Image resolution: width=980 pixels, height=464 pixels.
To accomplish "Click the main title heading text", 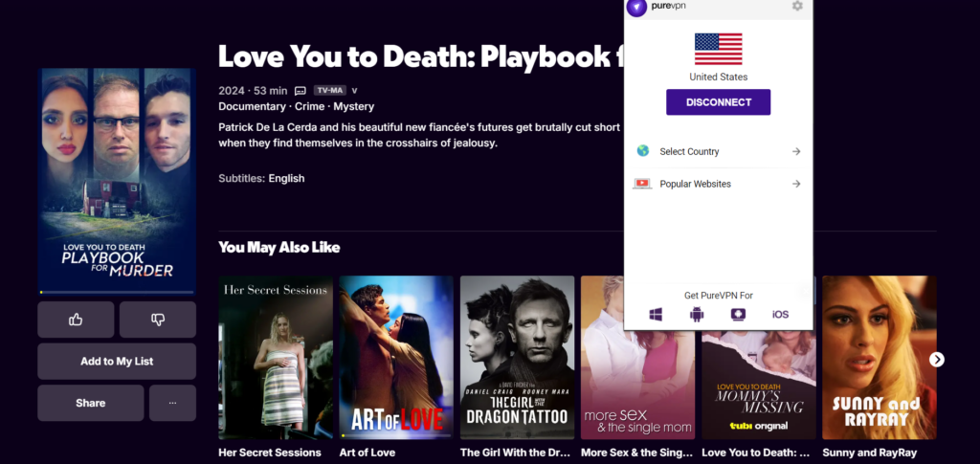I will [x=421, y=56].
